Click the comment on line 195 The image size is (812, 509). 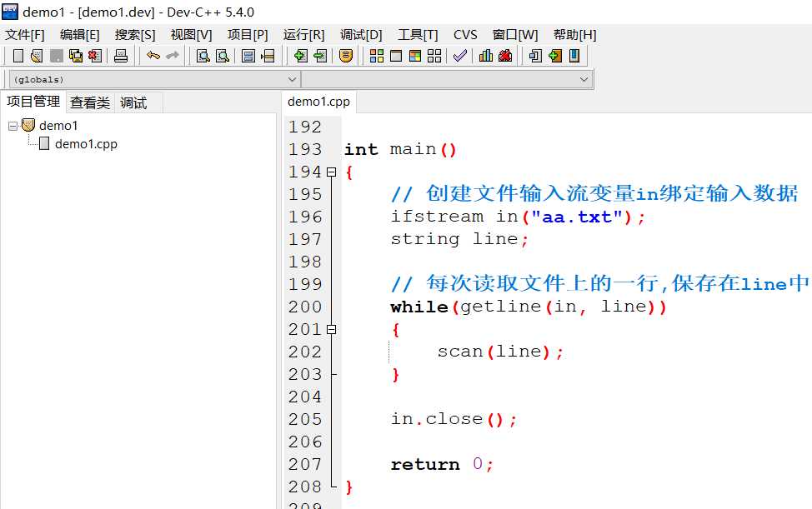click(x=594, y=194)
